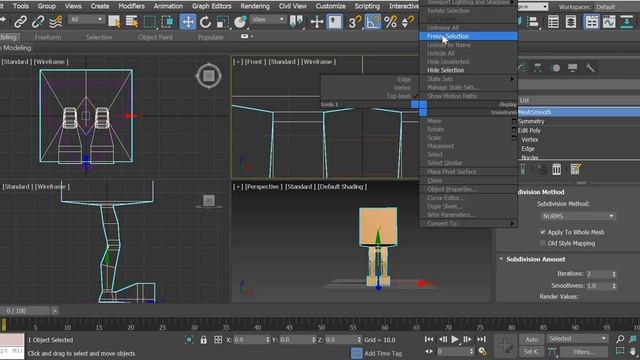Toggle Keyboard Shortcut Override icon
The image size is (640, 360).
point(335,22)
